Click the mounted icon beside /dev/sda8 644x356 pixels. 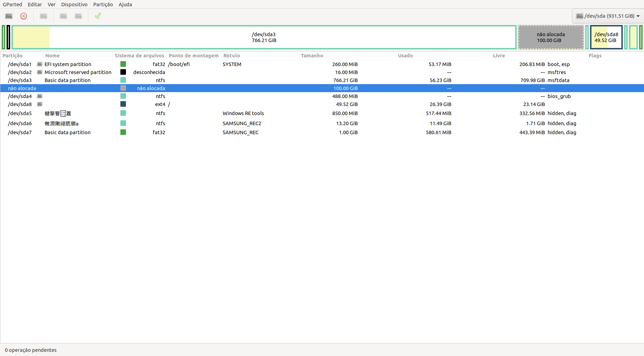40,104
